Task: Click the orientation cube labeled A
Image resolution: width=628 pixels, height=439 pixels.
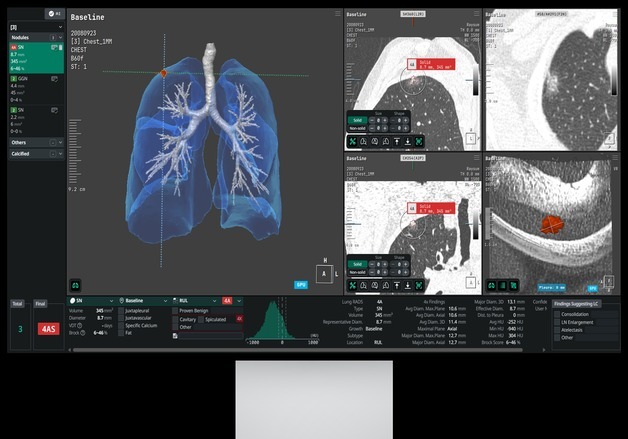Action: tap(323, 272)
